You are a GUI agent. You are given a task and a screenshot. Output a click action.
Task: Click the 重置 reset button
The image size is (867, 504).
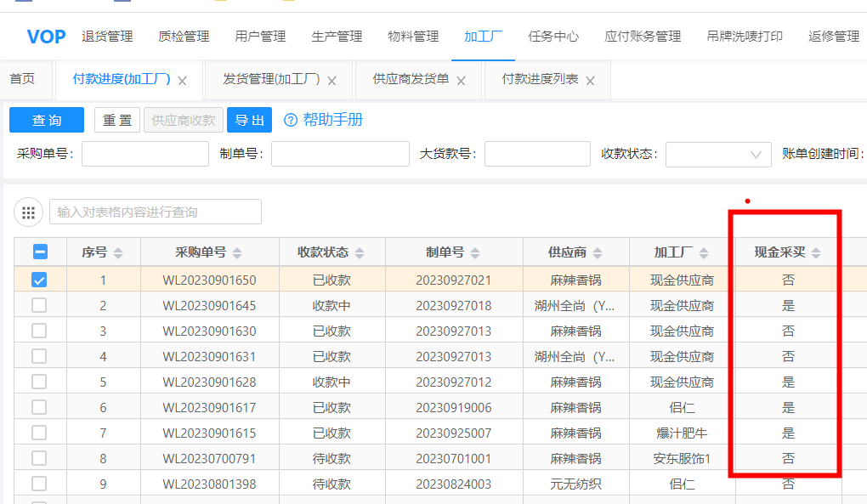point(117,121)
